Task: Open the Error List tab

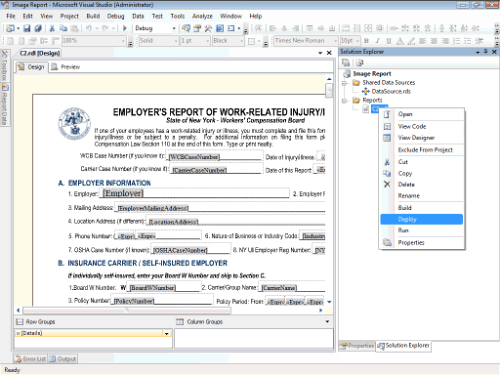Action: tap(30, 359)
